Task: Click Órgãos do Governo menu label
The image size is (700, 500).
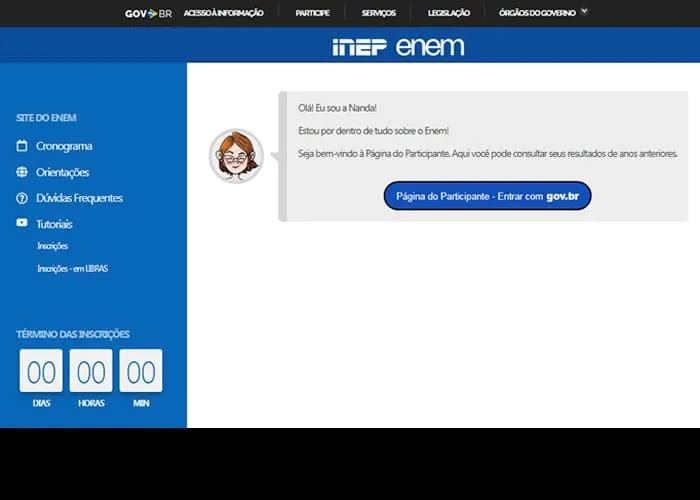Action: [x=537, y=13]
